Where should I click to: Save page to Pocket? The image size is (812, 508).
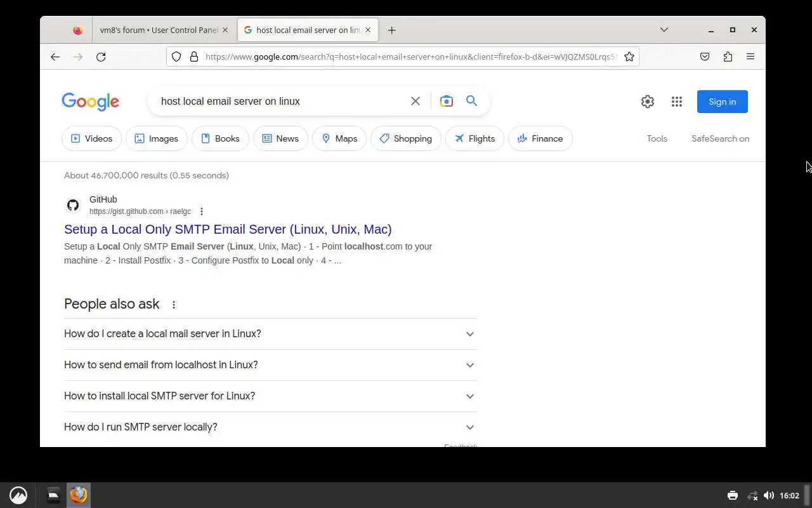click(705, 57)
